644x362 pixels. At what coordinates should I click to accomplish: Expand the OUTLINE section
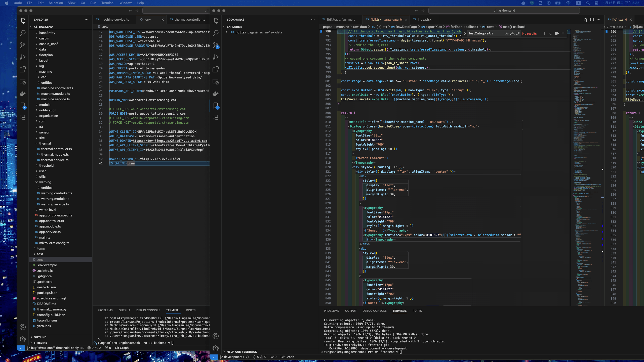pyautogui.click(x=40, y=337)
